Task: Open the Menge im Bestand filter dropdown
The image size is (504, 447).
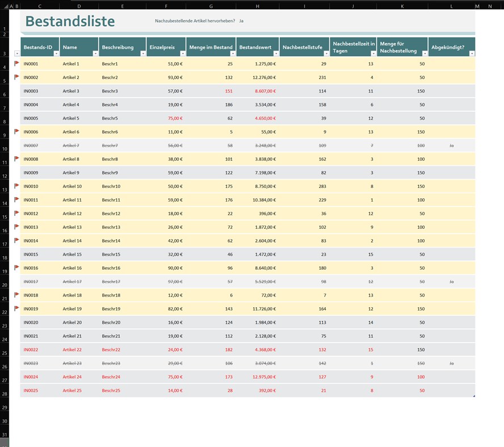Action: (233, 53)
